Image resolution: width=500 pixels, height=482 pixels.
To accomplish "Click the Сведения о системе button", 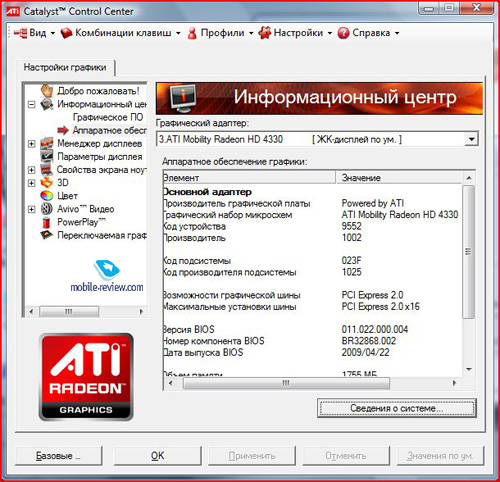I will click(397, 408).
